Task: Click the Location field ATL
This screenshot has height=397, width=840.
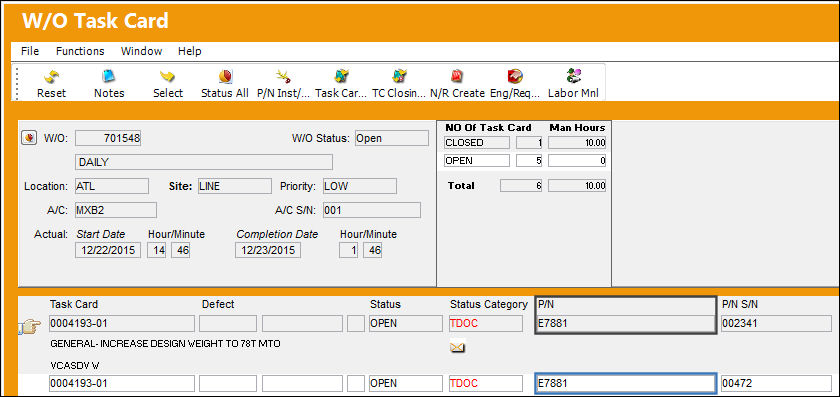Action: 111,186
